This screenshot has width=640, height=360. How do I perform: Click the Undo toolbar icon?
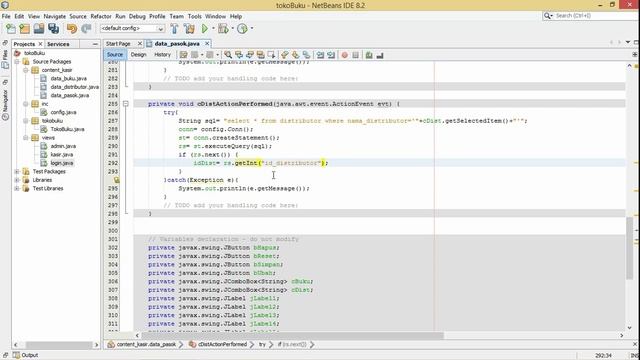[x=72, y=29]
